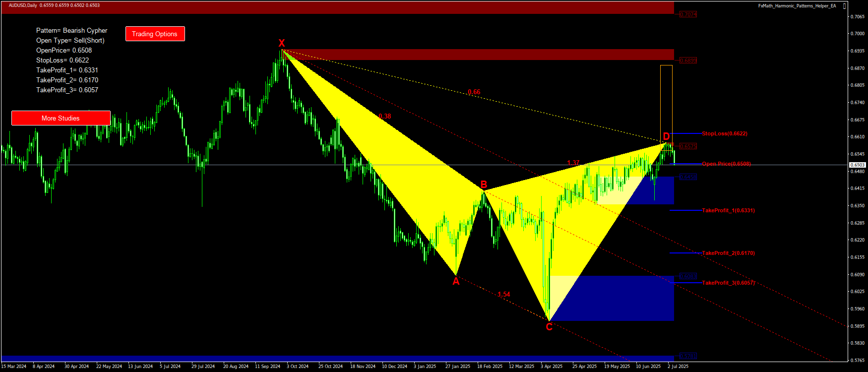The height and width of the screenshot is (372, 868).
Task: Select the TakeProfit_1(0.6331) level label
Action: (728, 210)
